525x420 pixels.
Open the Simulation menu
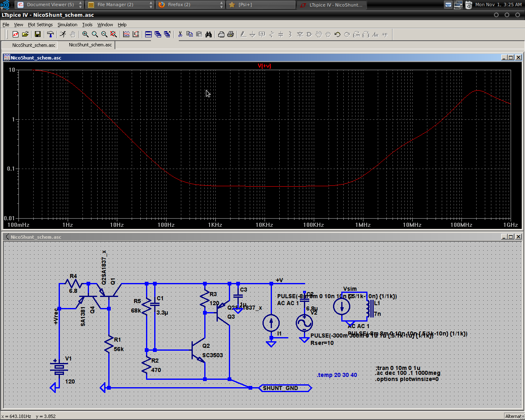pyautogui.click(x=67, y=25)
